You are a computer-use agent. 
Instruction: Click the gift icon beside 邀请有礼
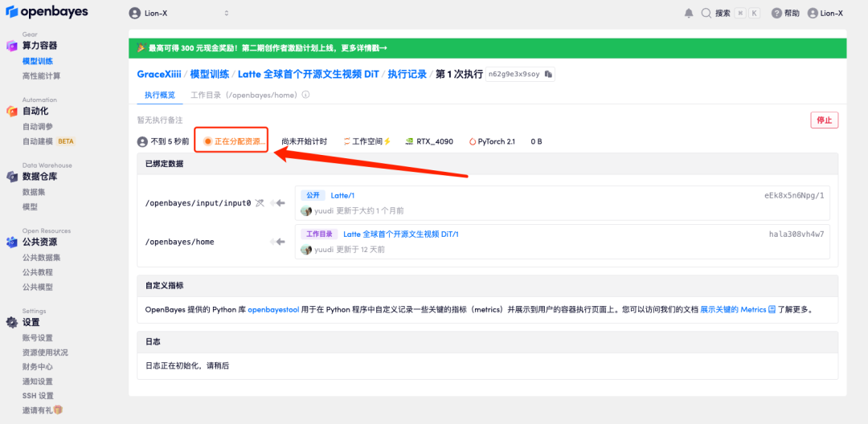[58, 410]
